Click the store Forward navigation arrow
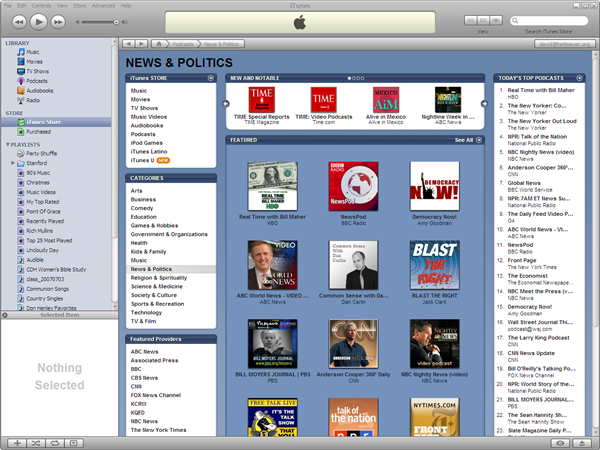The height and width of the screenshot is (450, 600). 142,44
